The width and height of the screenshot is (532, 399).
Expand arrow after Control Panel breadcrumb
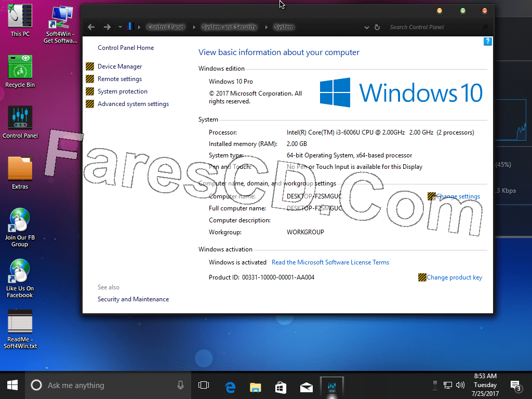pyautogui.click(x=194, y=27)
